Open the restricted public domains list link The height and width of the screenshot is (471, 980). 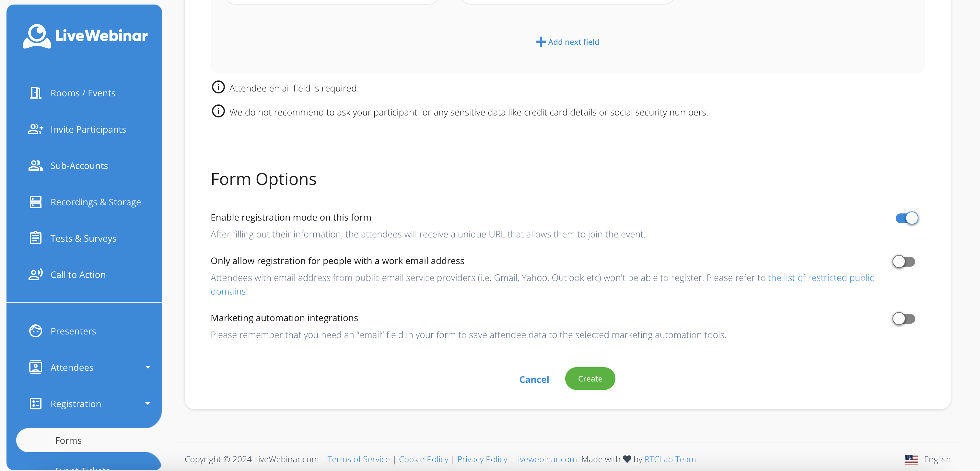click(x=821, y=278)
